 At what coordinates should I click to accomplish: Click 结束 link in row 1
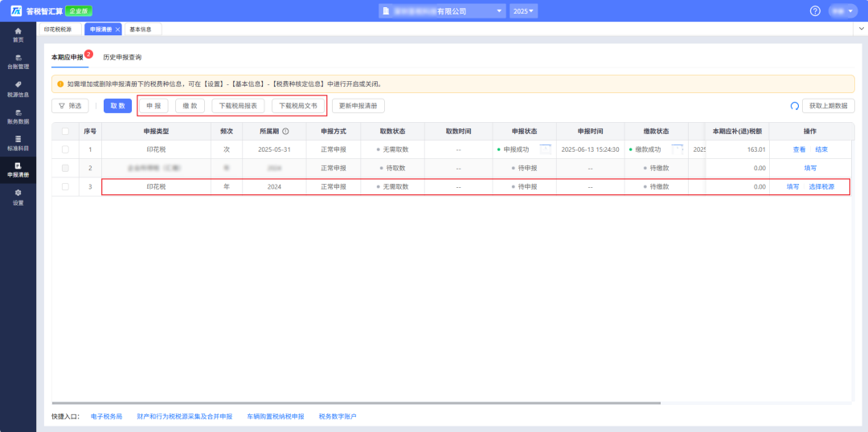(821, 149)
